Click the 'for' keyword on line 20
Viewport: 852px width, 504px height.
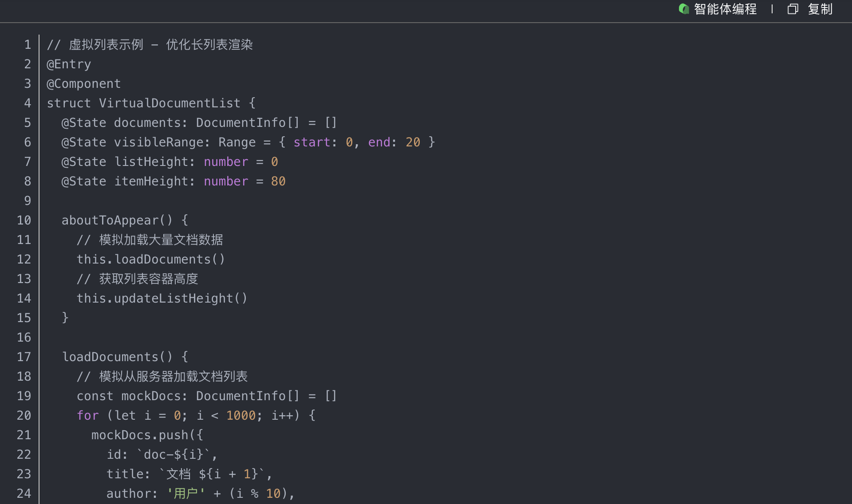[x=87, y=416]
